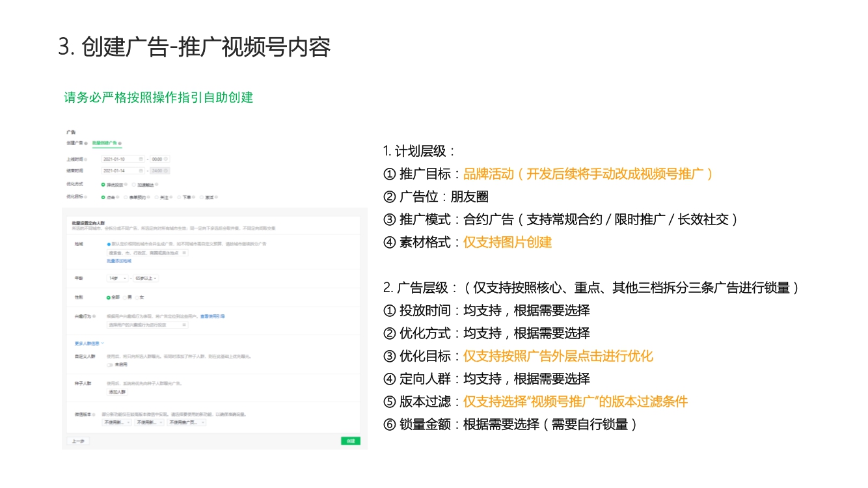Image resolution: width=868 pixels, height=488 pixels.
Task: Click help icon next to 批量创建广告 tab
Action: 120,143
